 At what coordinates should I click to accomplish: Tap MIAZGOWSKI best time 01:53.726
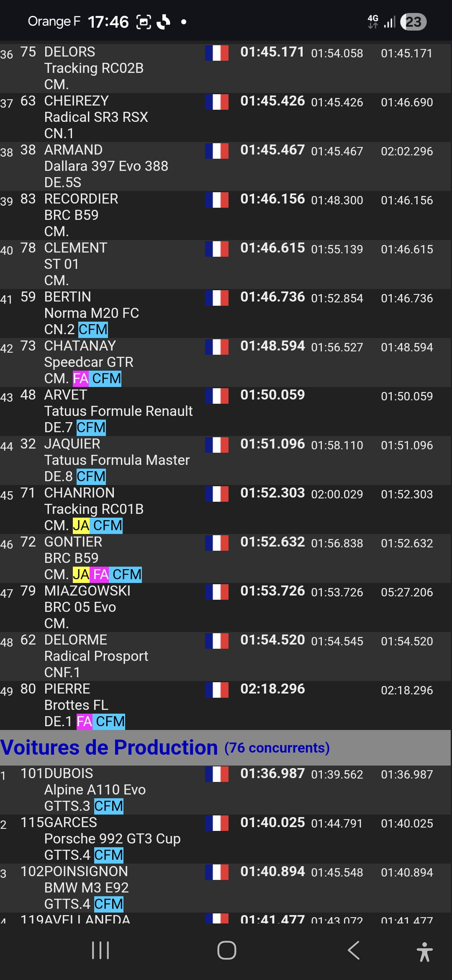click(x=272, y=591)
